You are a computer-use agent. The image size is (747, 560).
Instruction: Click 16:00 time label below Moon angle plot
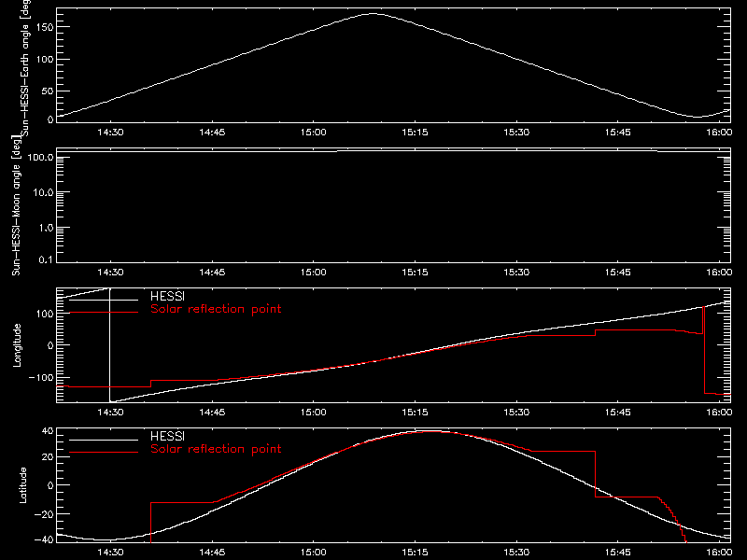(719, 272)
